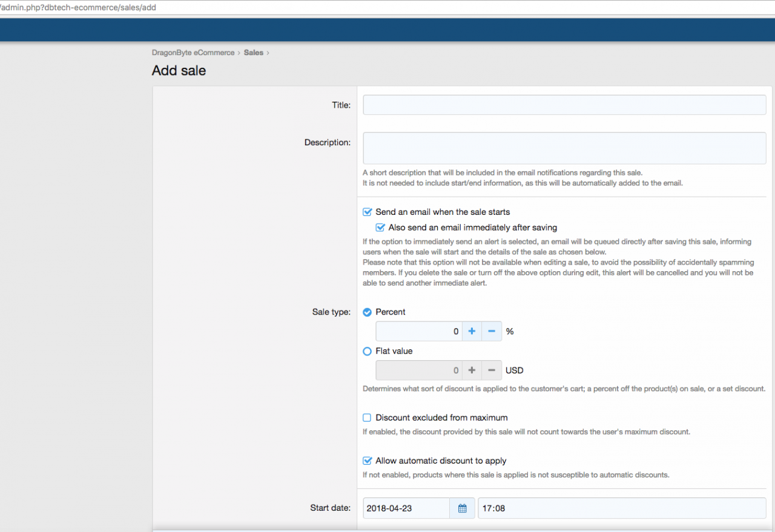Screen dimensions: 775x532
Task: Edit the start time field showing 17:08
Action: [x=621, y=508]
